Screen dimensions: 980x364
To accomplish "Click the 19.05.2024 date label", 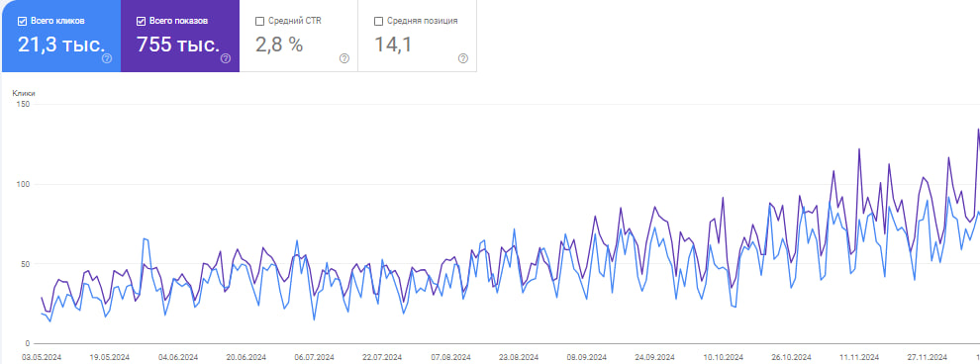I will (x=109, y=358).
